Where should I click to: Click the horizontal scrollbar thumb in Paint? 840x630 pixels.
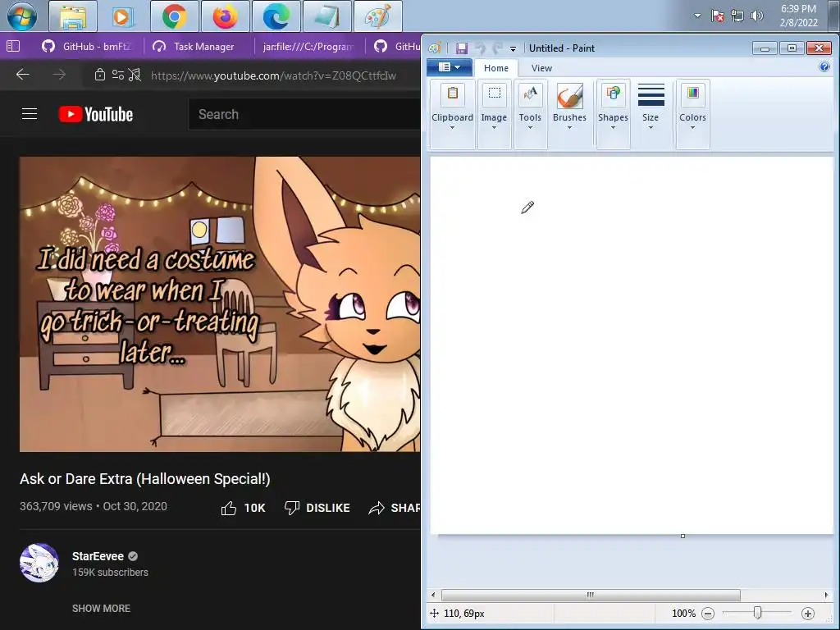point(591,595)
